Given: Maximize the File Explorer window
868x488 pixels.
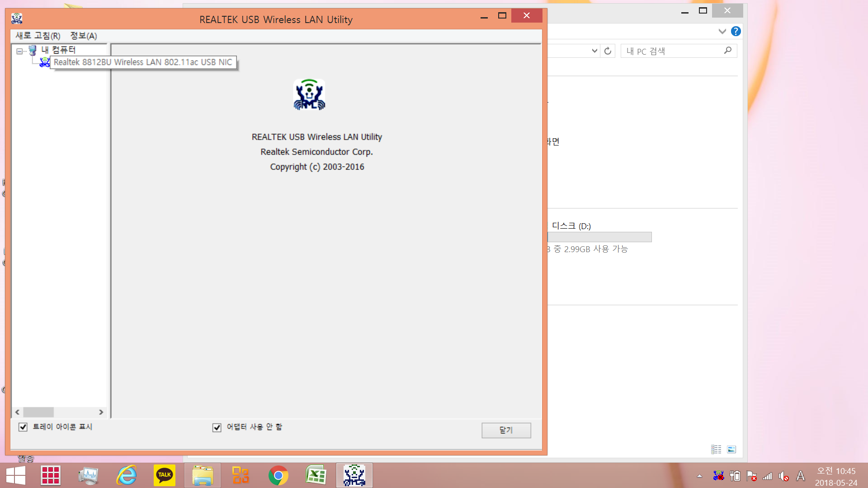Looking at the screenshot, I should pos(703,10).
